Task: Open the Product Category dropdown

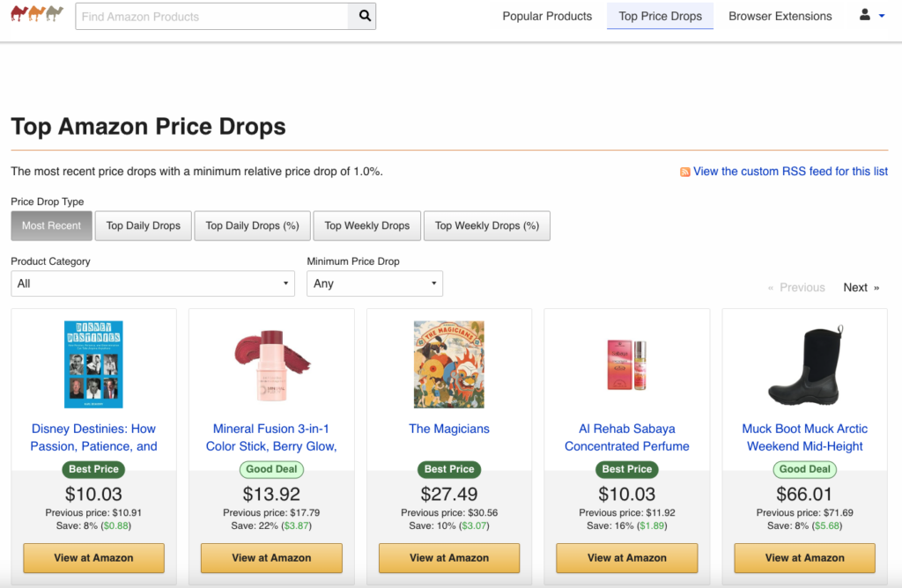Action: (152, 283)
